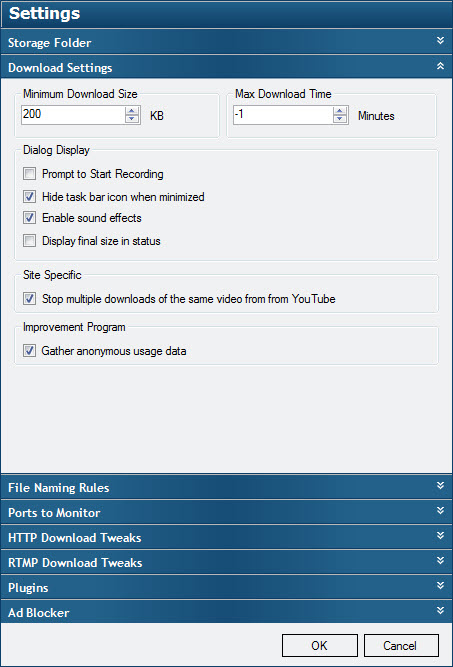Click the 'Minutes' unit label
The width and height of the screenshot is (453, 667).
[x=376, y=116]
